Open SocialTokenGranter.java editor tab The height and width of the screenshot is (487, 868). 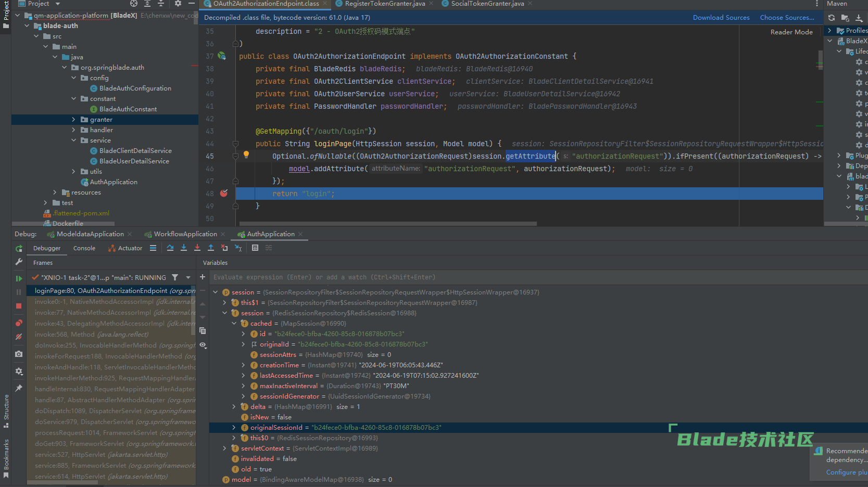487,4
